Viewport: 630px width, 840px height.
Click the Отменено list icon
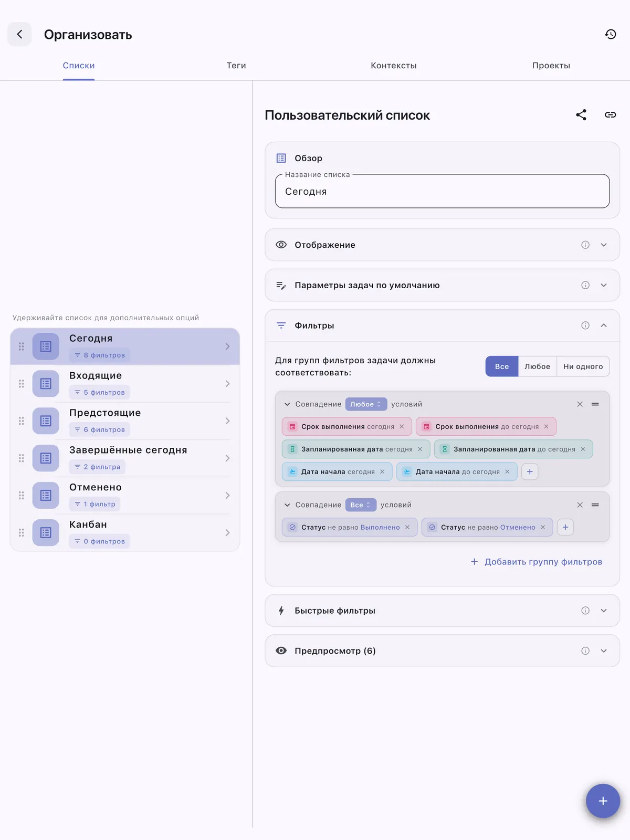46,496
